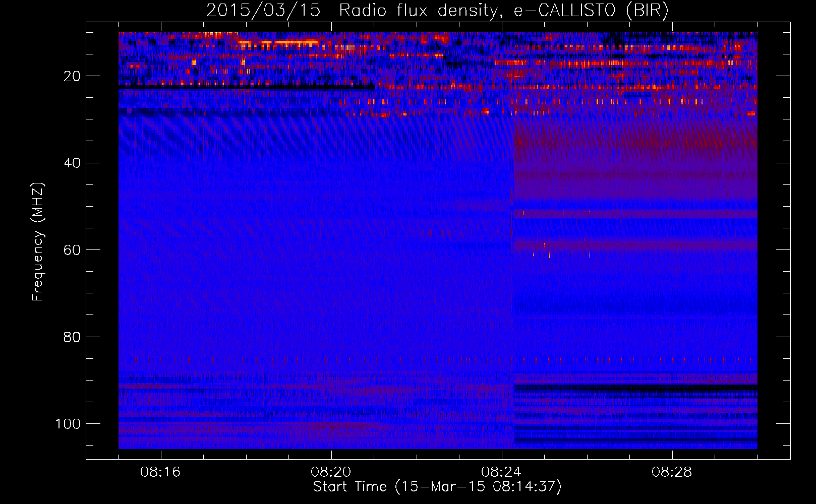
Task: Click the 08:24 time tick label
Action: click(501, 472)
